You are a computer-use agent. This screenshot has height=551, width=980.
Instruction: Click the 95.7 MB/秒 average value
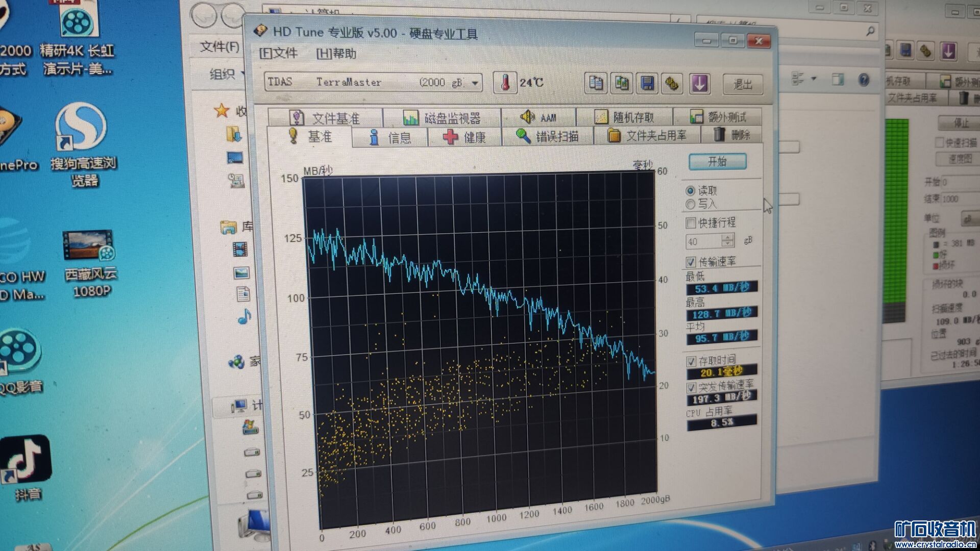coord(722,337)
